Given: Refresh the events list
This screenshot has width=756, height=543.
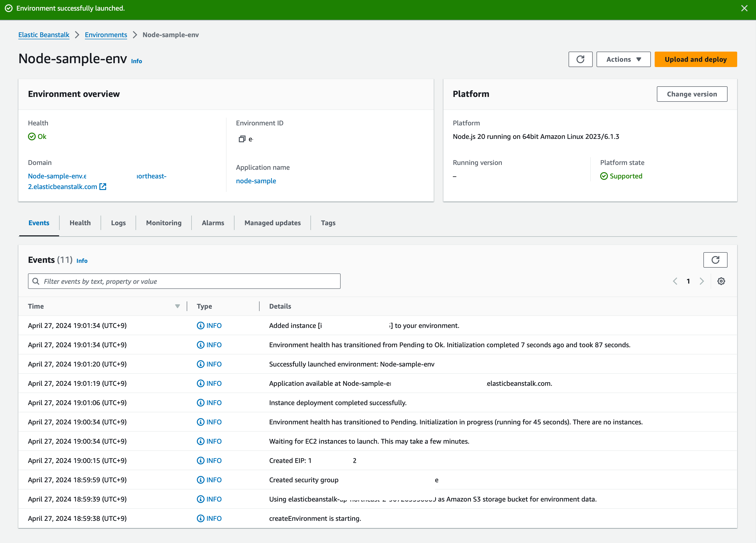Looking at the screenshot, I should point(715,260).
